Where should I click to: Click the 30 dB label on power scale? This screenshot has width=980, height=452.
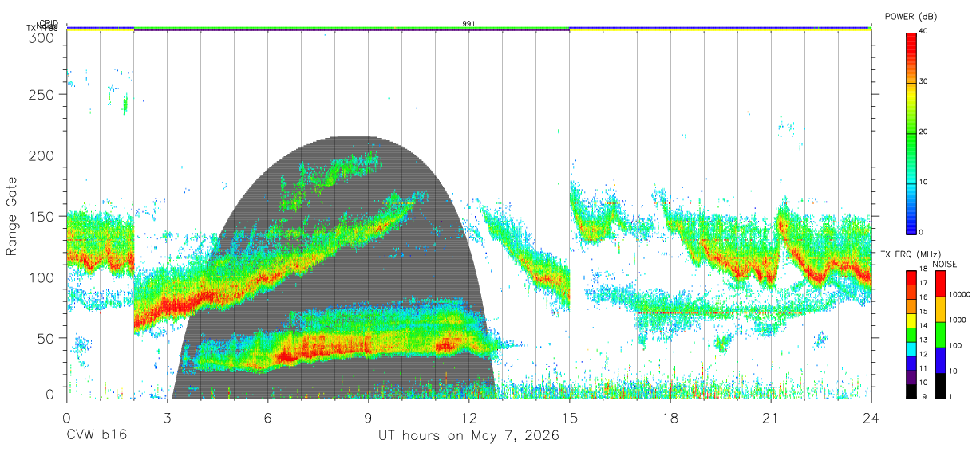(923, 81)
